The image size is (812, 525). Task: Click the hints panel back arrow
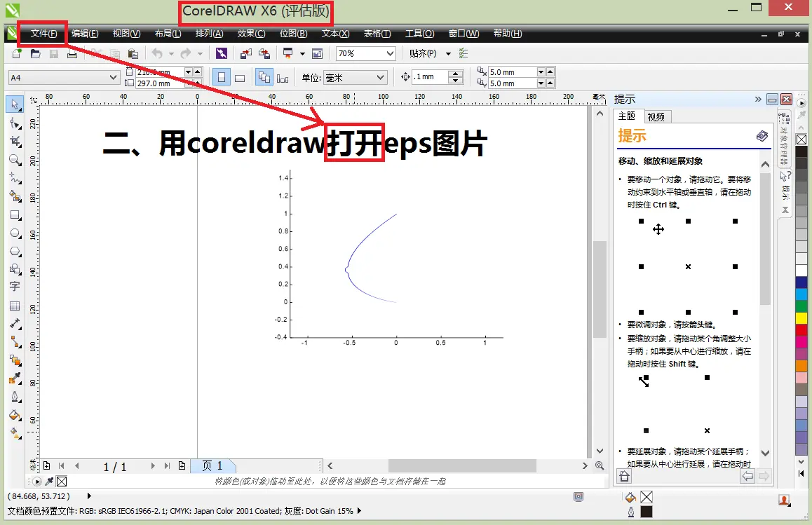pos(747,476)
